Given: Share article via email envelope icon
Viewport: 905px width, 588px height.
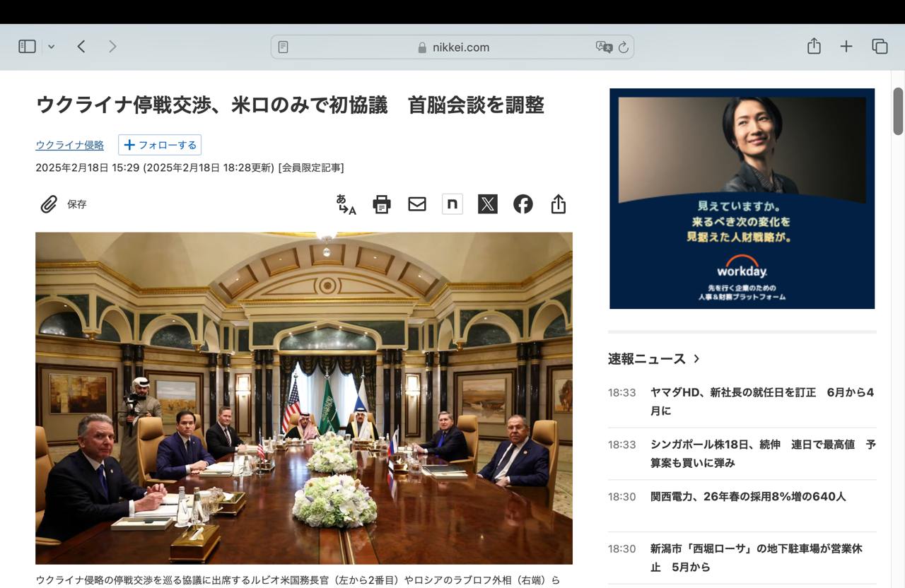Looking at the screenshot, I should pyautogui.click(x=417, y=204).
